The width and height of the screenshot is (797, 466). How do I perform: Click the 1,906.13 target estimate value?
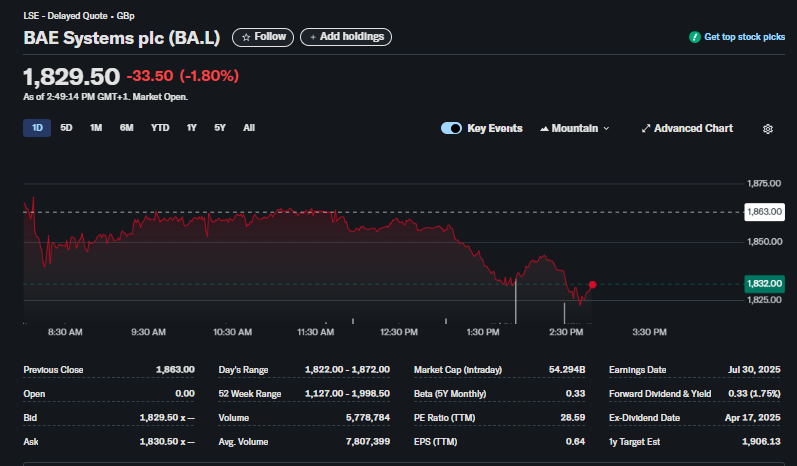coord(761,442)
